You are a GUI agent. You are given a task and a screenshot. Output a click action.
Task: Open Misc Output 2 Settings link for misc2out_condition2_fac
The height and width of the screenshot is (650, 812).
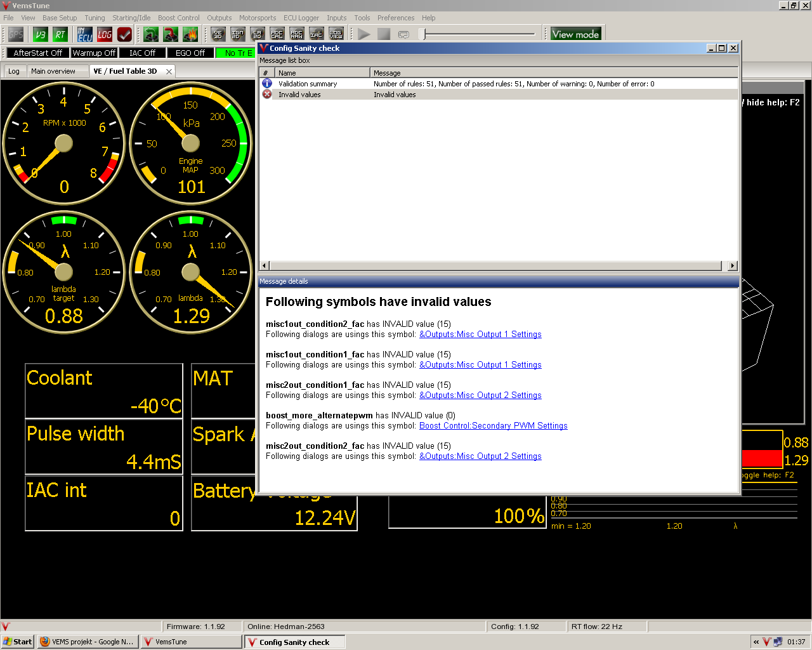pos(480,456)
